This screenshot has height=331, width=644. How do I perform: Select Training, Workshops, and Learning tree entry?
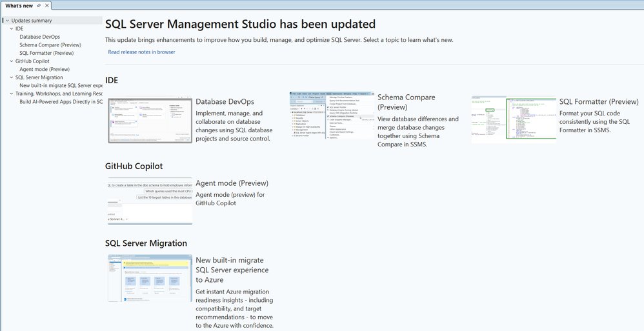(59, 94)
